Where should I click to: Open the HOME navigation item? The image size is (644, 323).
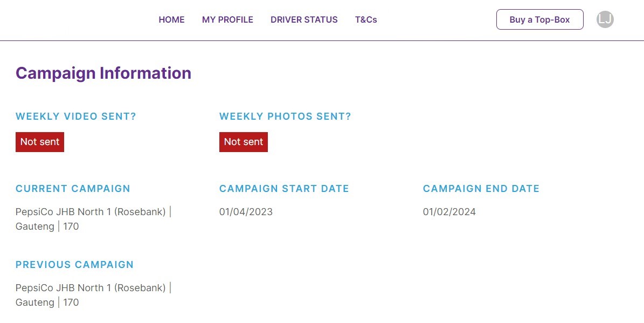tap(171, 19)
